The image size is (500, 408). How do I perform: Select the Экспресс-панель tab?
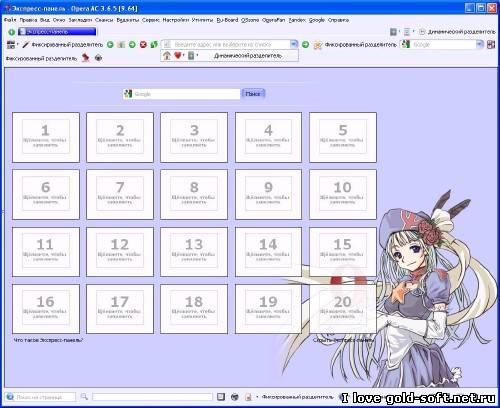(x=57, y=32)
